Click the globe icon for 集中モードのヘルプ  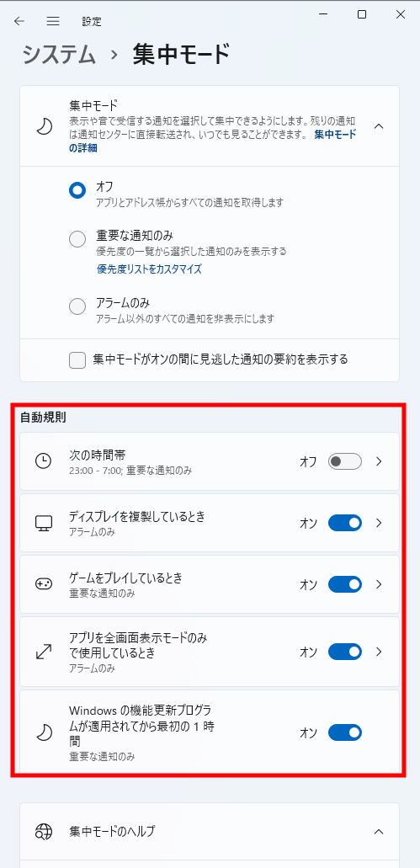[43, 831]
